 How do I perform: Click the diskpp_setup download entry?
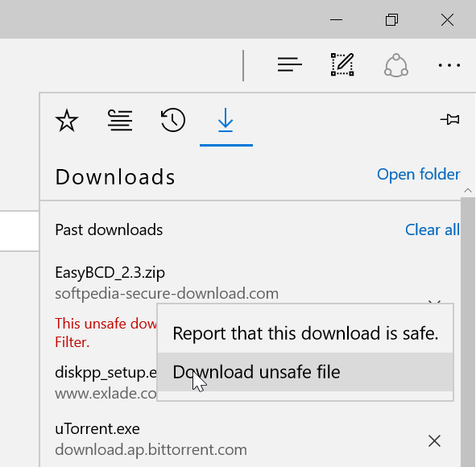click(106, 382)
